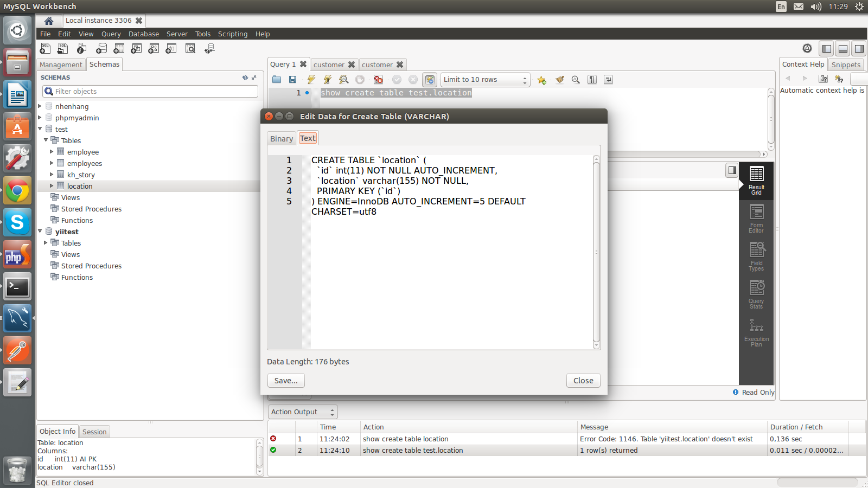Launch Google Chrome from the dock
The height and width of the screenshot is (488, 868).
pos(17,190)
